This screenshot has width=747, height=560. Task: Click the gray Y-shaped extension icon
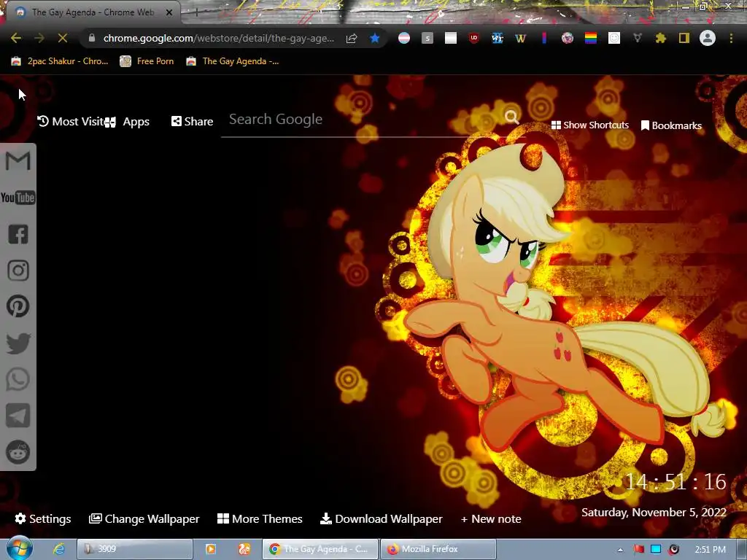pos(638,38)
